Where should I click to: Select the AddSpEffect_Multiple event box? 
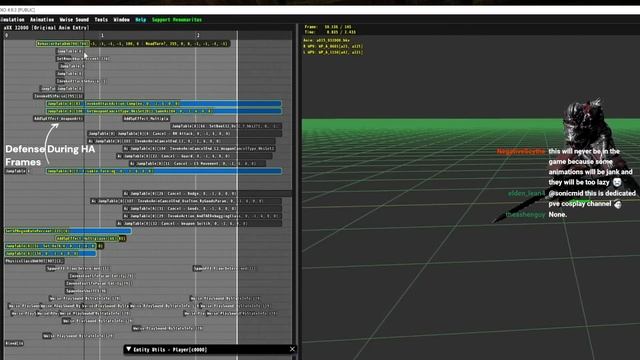pos(146,118)
